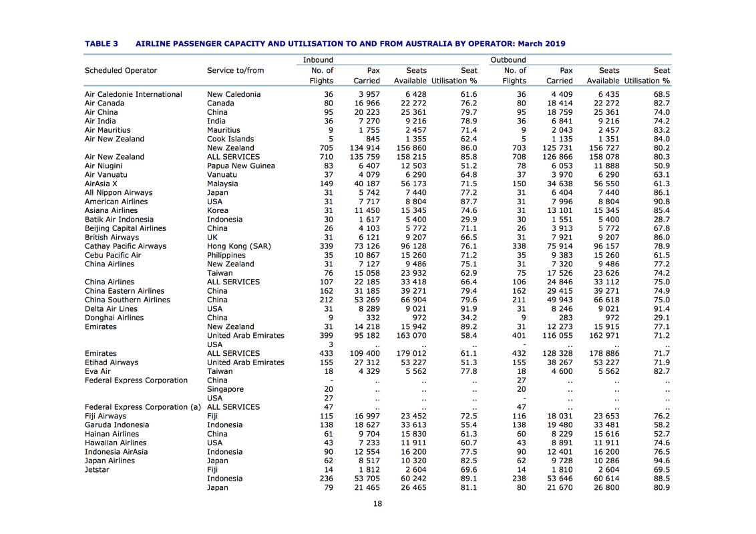Image resolution: width=756 pixels, height=534 pixels.
Task: Click Batik Air Indonesia operator name
Action: click(x=119, y=220)
